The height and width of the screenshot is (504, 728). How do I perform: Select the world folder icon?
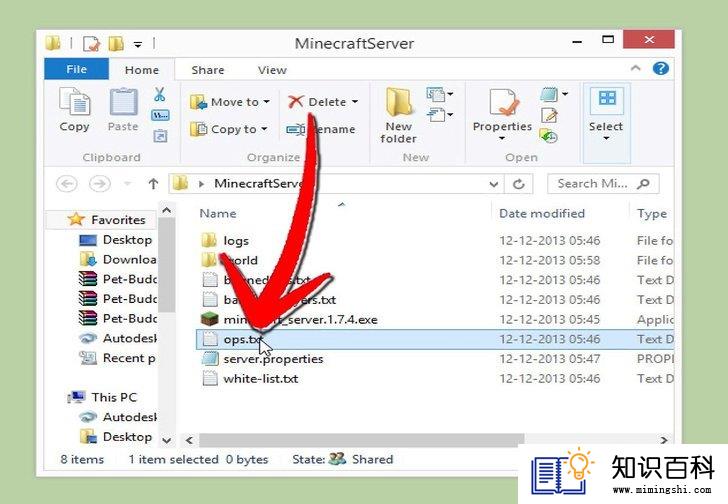[209, 260]
